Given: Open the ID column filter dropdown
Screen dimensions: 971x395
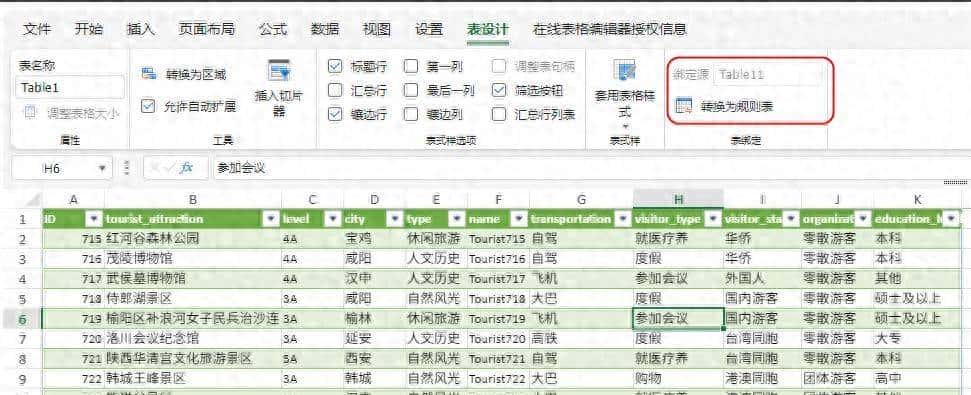Looking at the screenshot, I should click(x=94, y=219).
